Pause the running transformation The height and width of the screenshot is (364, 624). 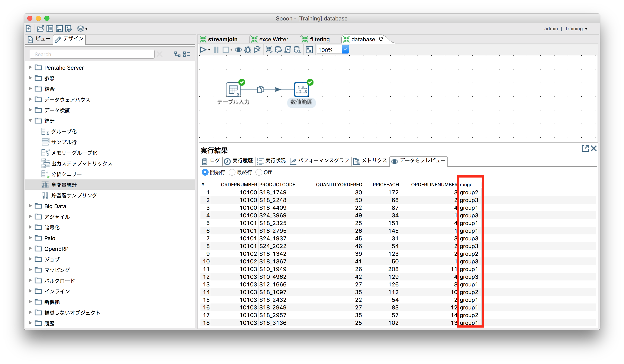[x=216, y=49]
